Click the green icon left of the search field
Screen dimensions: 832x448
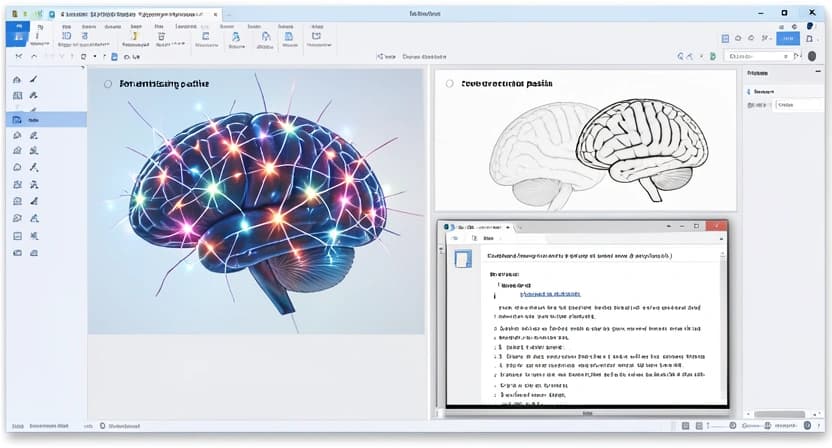[713, 56]
